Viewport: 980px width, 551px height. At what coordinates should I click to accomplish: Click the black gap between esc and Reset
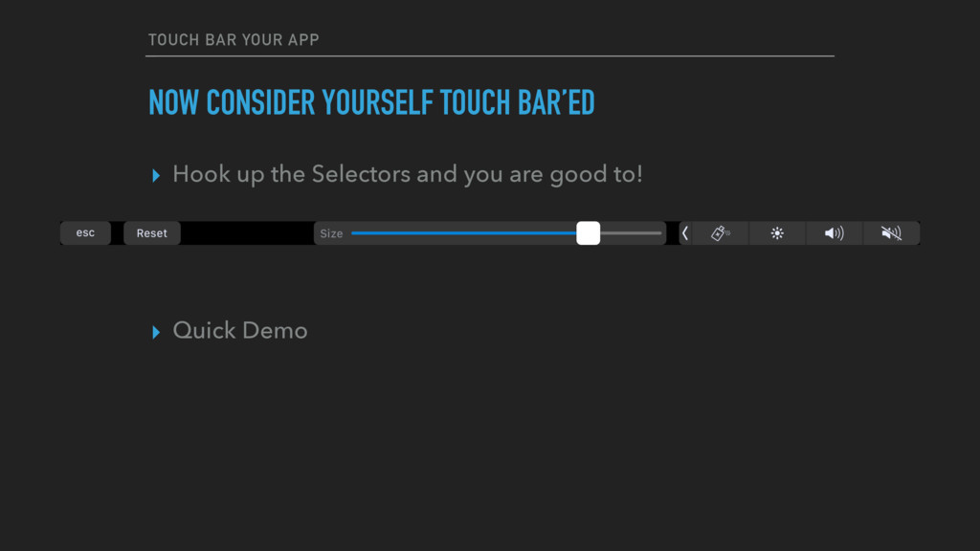coord(117,233)
